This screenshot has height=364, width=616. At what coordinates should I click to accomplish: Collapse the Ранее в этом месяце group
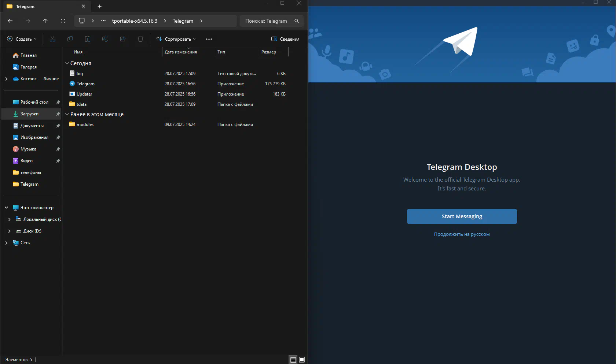click(x=67, y=114)
